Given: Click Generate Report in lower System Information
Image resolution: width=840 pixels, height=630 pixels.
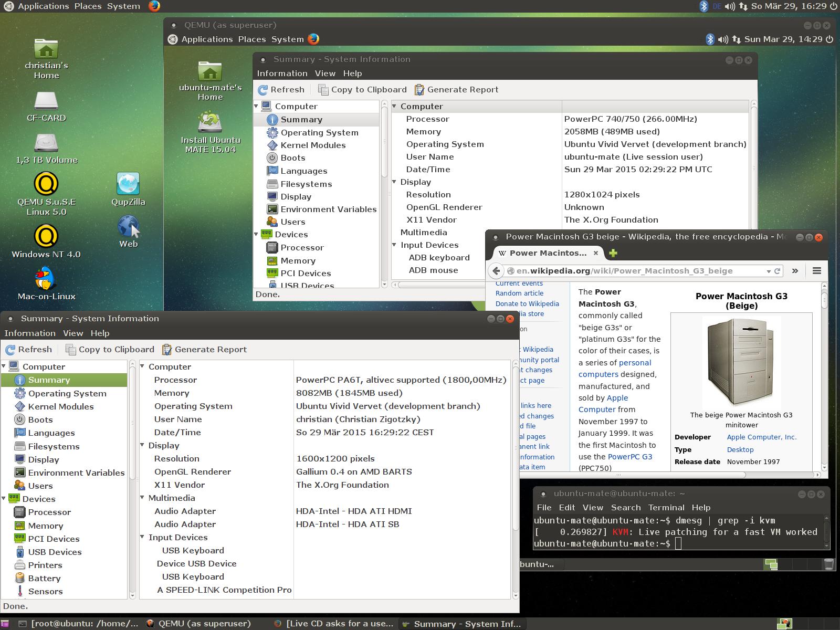Looking at the screenshot, I should click(x=204, y=349).
